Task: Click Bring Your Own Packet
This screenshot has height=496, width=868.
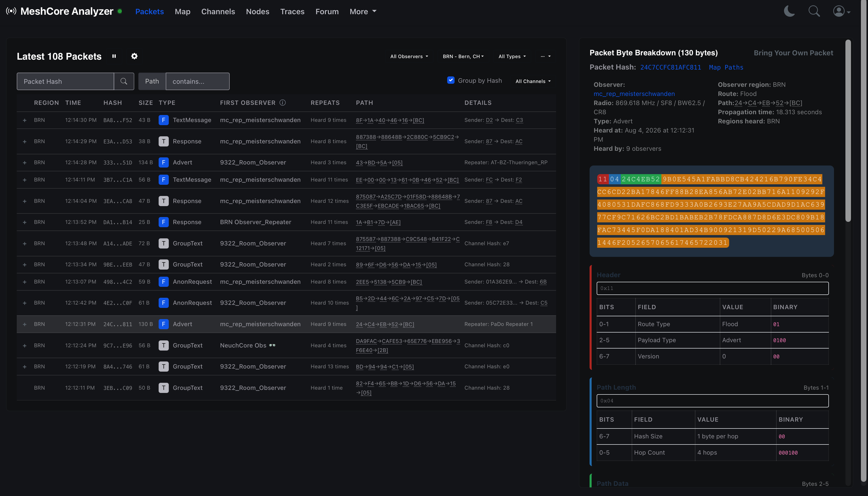Action: click(x=793, y=53)
